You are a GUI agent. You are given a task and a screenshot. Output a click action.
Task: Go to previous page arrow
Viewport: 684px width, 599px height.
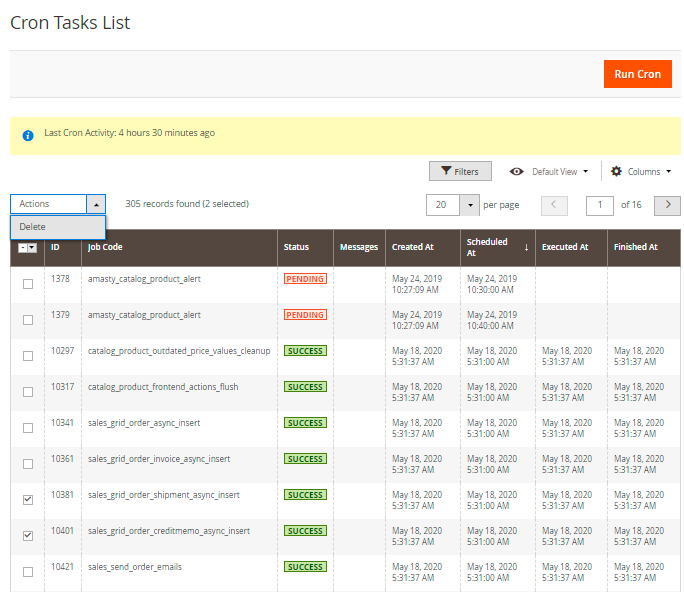[554, 205]
